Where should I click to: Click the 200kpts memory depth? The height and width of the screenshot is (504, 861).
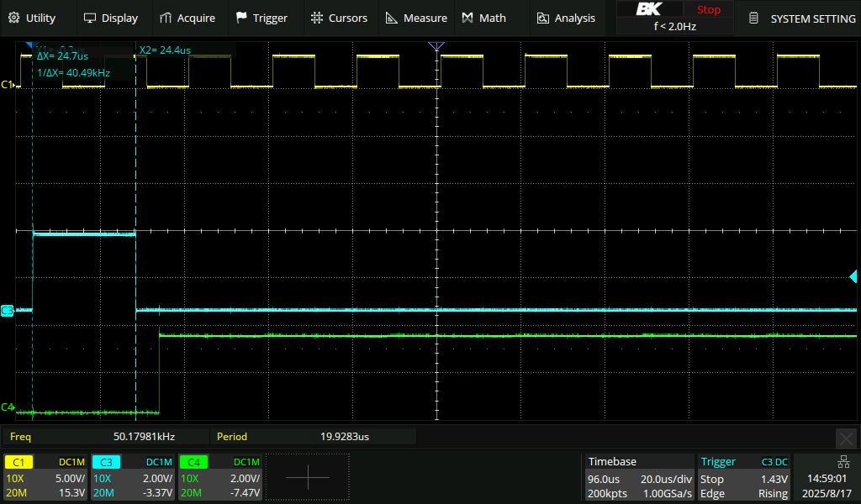point(607,494)
